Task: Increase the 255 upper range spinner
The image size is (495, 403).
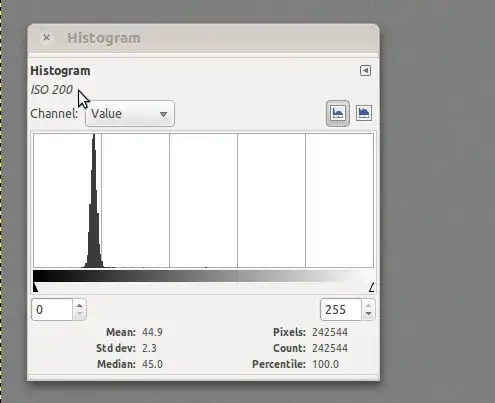Action: tap(368, 305)
